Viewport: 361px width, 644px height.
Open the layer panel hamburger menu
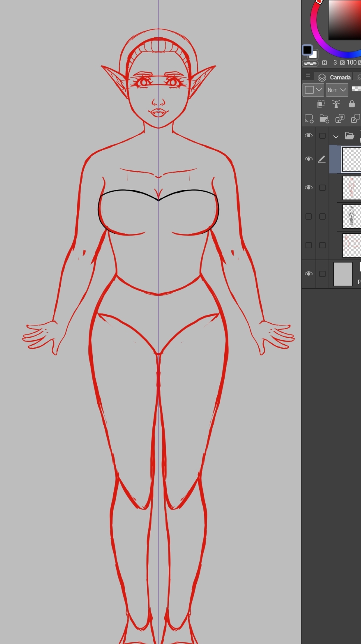tap(308, 75)
